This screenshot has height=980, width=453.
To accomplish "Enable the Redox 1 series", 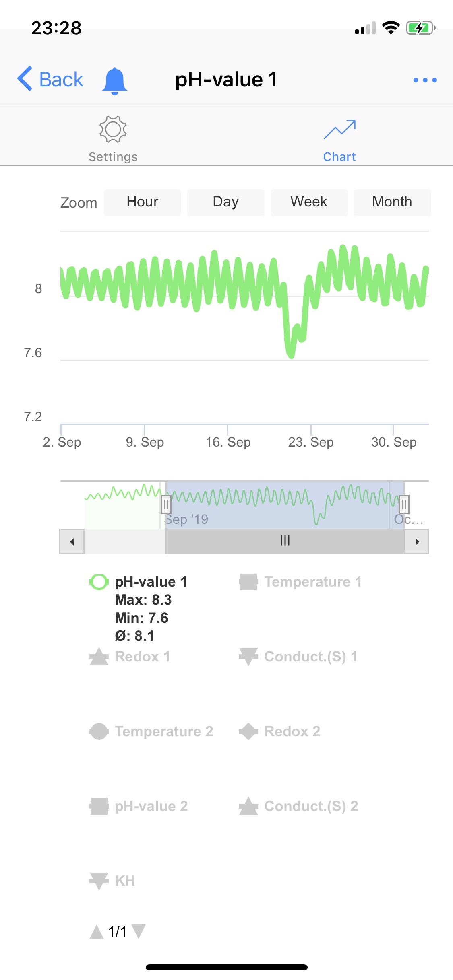I will (x=142, y=657).
